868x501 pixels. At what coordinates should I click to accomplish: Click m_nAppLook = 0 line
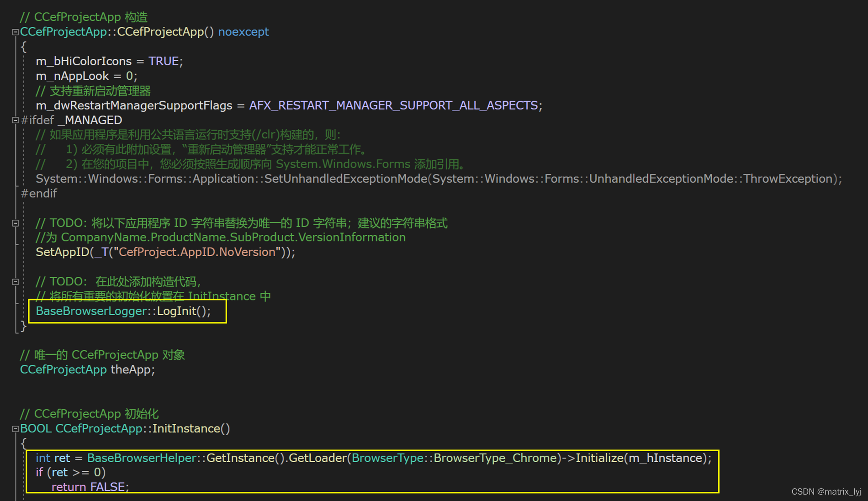tap(86, 76)
